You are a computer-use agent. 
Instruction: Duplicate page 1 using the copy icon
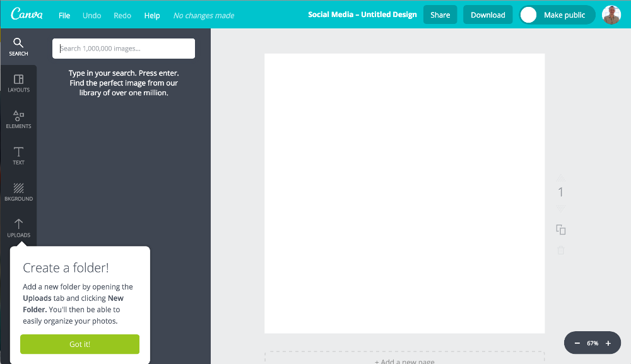[x=560, y=230]
